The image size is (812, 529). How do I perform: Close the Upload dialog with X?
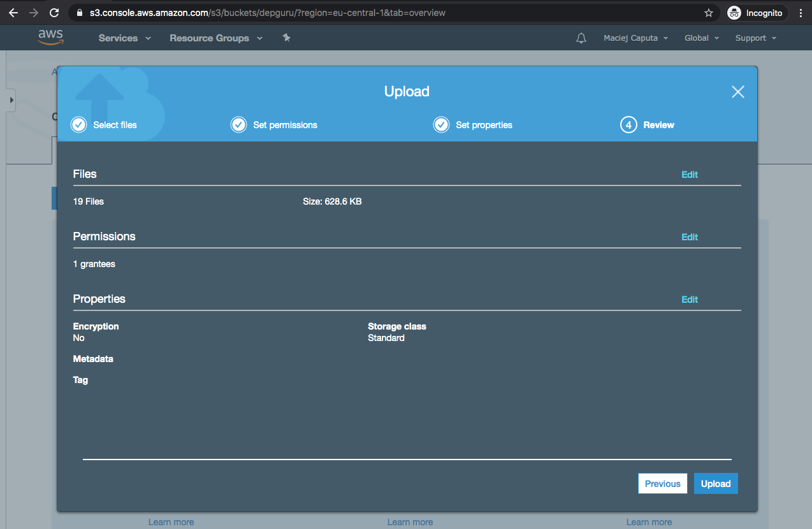tap(737, 92)
